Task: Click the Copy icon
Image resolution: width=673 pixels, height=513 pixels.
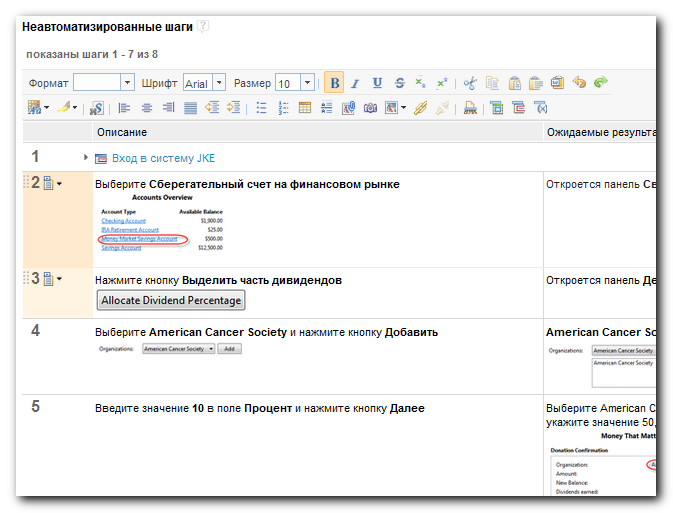Action: (492, 82)
